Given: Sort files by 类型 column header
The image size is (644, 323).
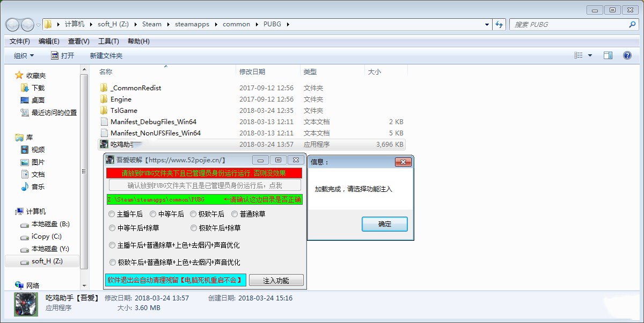Looking at the screenshot, I should (x=332, y=71).
